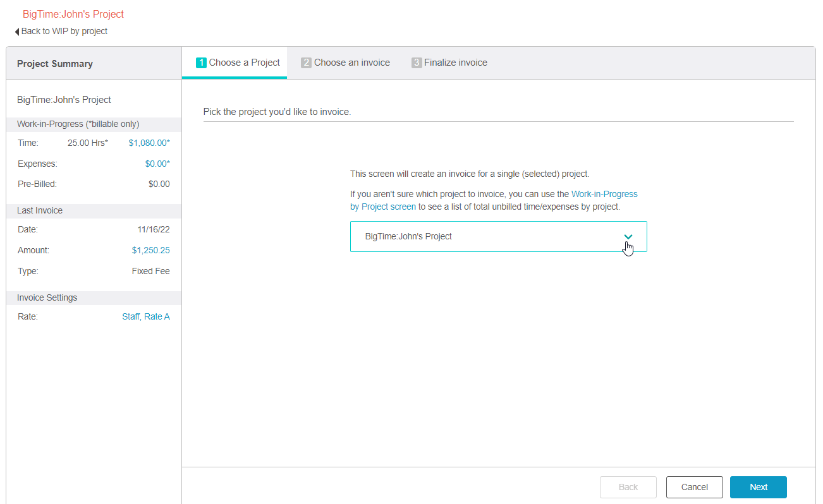Screen dimensions: 823x504
Task: Click the Next button
Action: tap(758, 487)
